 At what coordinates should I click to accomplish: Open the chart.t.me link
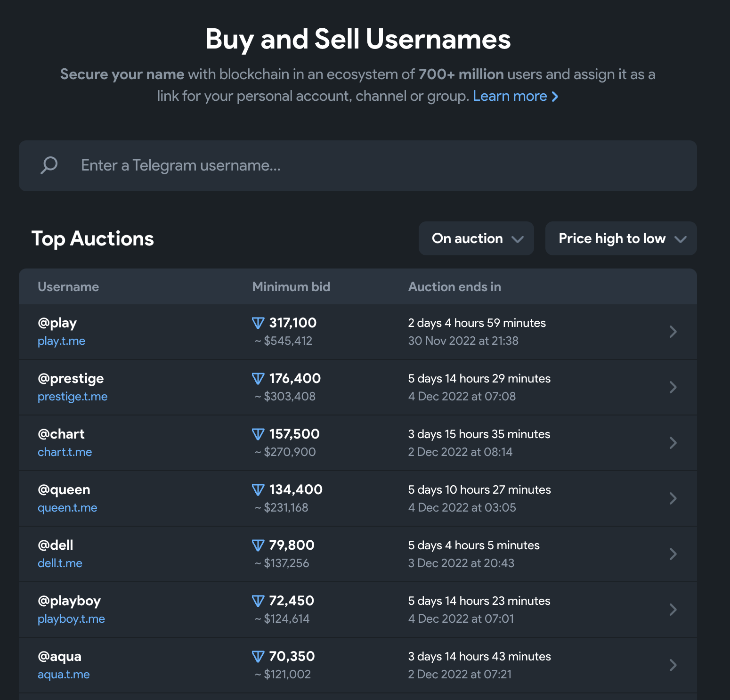(65, 452)
